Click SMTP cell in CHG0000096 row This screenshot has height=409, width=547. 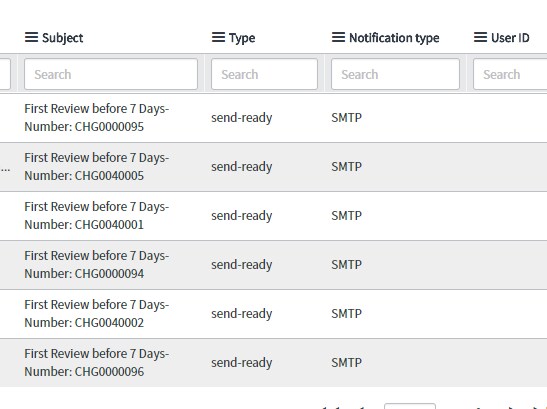pyautogui.click(x=346, y=363)
